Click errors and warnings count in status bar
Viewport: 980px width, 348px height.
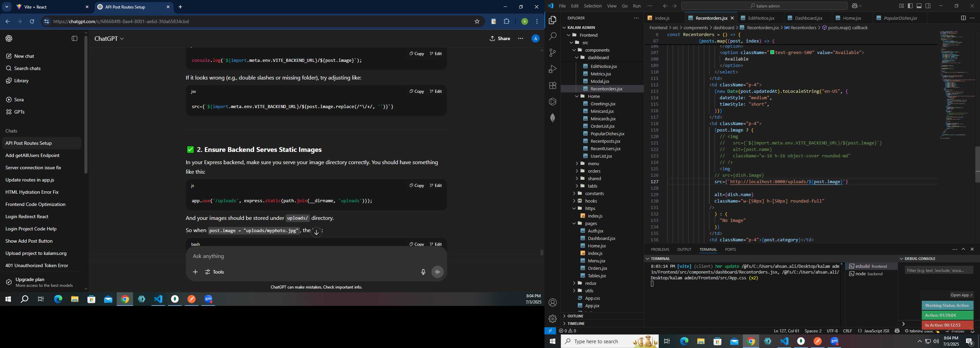(568, 331)
